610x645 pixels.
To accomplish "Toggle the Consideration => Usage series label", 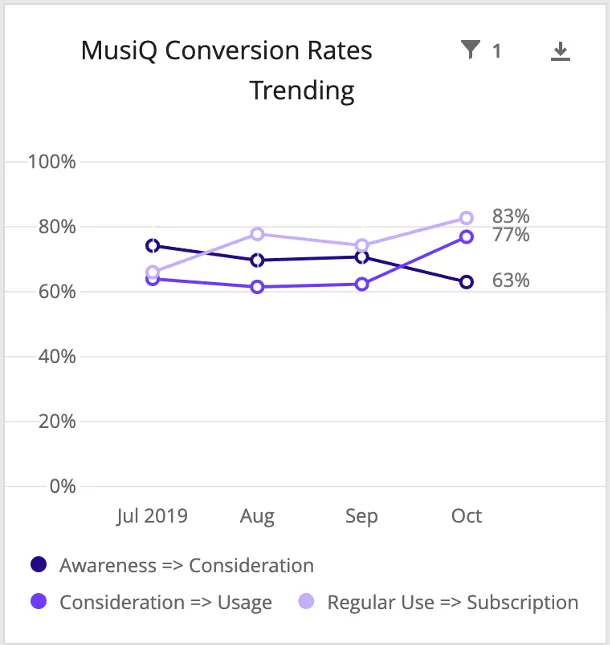I will [x=165, y=602].
